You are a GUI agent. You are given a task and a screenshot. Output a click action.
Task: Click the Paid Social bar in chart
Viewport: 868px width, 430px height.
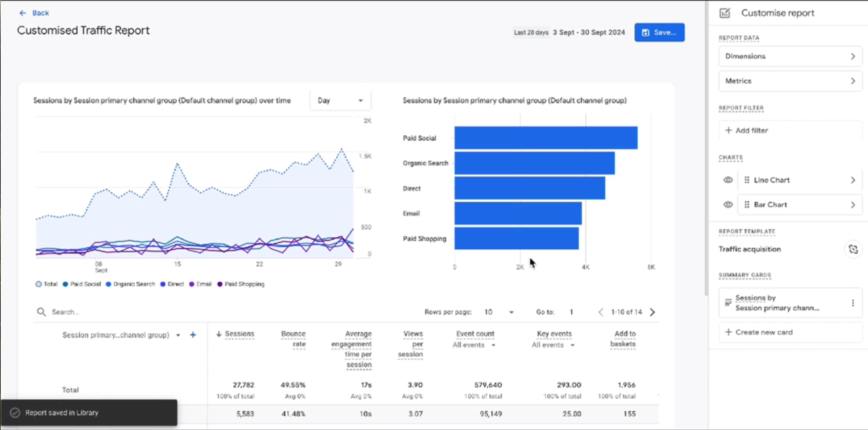(545, 138)
